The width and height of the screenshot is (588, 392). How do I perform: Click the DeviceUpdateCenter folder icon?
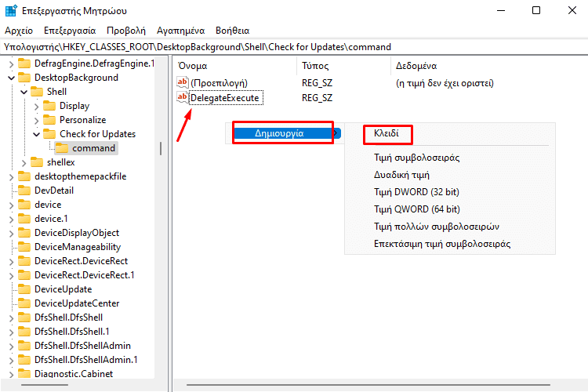[x=24, y=303]
